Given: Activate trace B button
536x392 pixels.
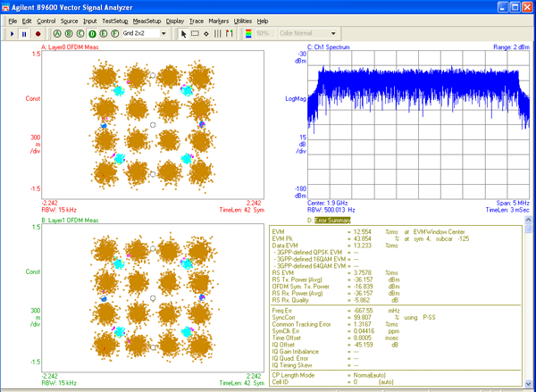Looking at the screenshot, I should (69, 33).
